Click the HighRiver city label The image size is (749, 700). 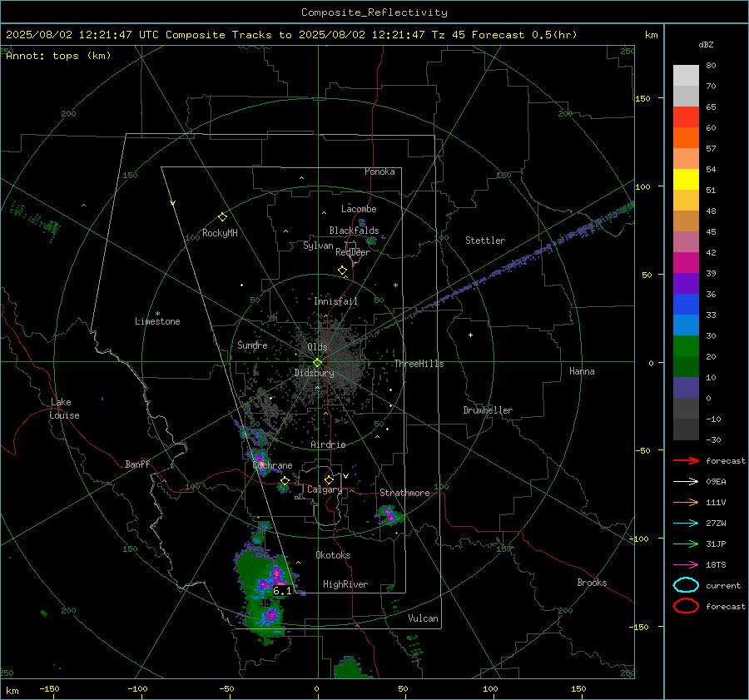[345, 584]
